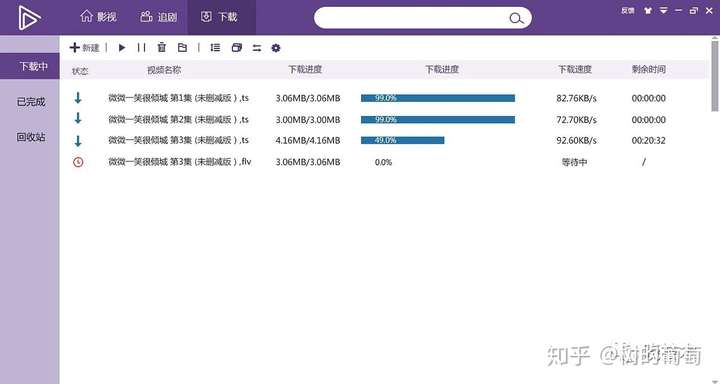Click the 视频名称 column header

pyautogui.click(x=164, y=70)
